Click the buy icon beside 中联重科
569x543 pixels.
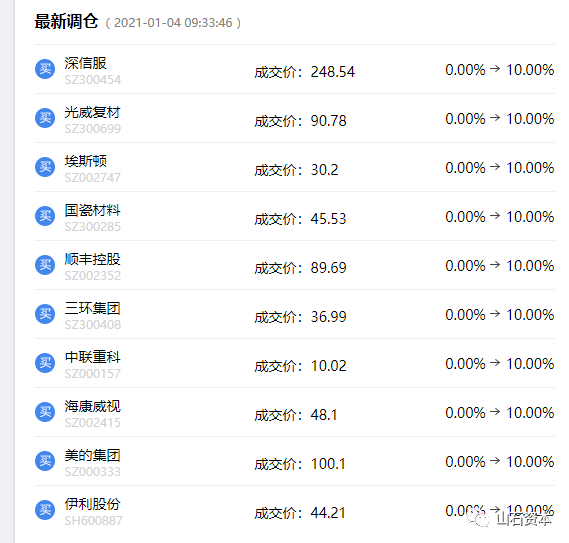click(45, 363)
